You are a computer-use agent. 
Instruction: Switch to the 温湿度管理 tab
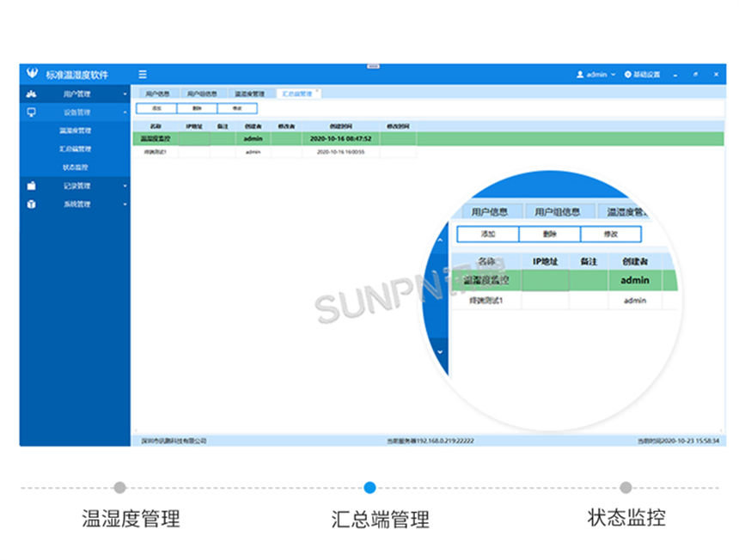pyautogui.click(x=249, y=91)
